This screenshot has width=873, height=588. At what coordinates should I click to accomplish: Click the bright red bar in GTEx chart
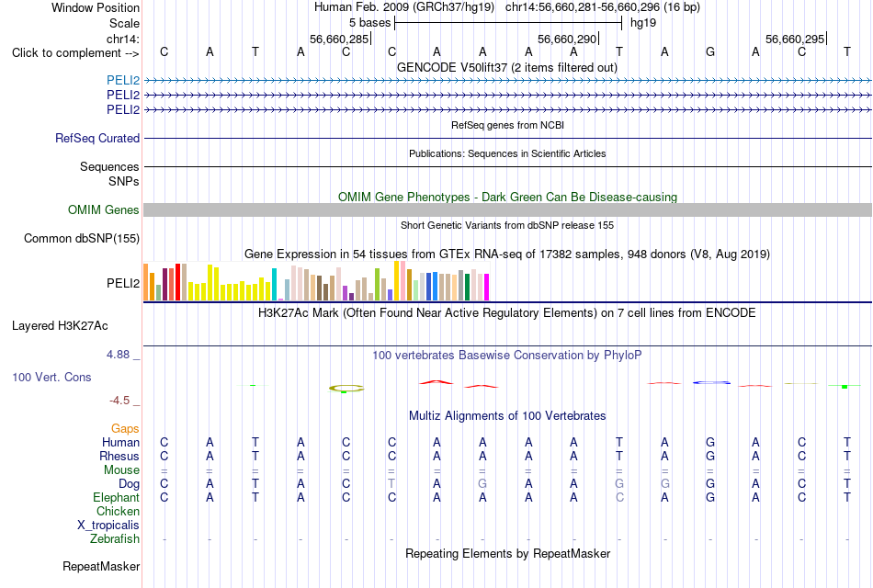click(177, 282)
